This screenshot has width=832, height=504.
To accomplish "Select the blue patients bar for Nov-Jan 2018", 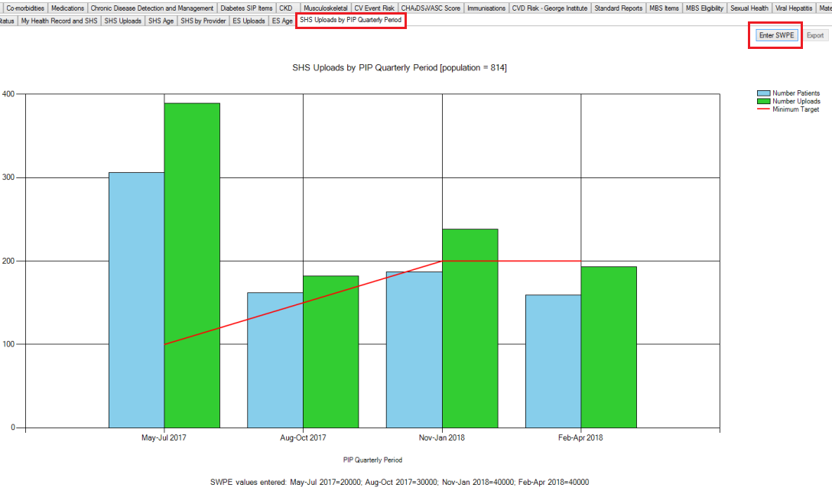I will 414,350.
